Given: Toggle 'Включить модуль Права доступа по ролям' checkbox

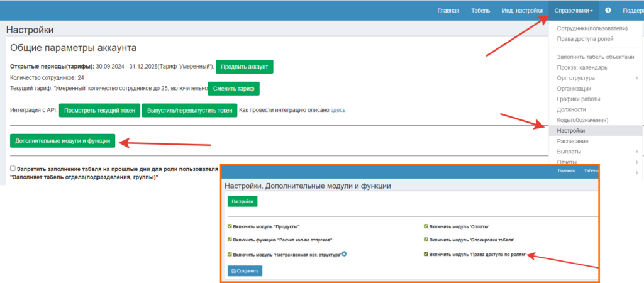Looking at the screenshot, I should (426, 255).
